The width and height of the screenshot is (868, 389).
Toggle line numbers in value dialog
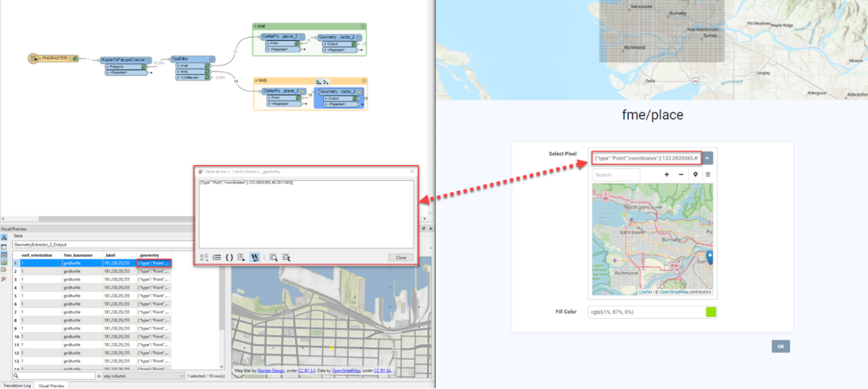coord(217,257)
